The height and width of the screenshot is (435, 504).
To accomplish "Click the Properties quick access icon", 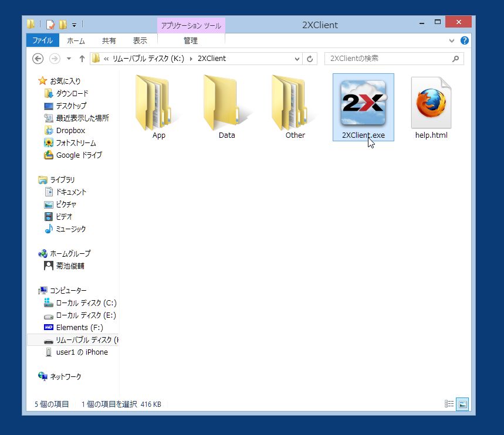I will click(x=50, y=25).
